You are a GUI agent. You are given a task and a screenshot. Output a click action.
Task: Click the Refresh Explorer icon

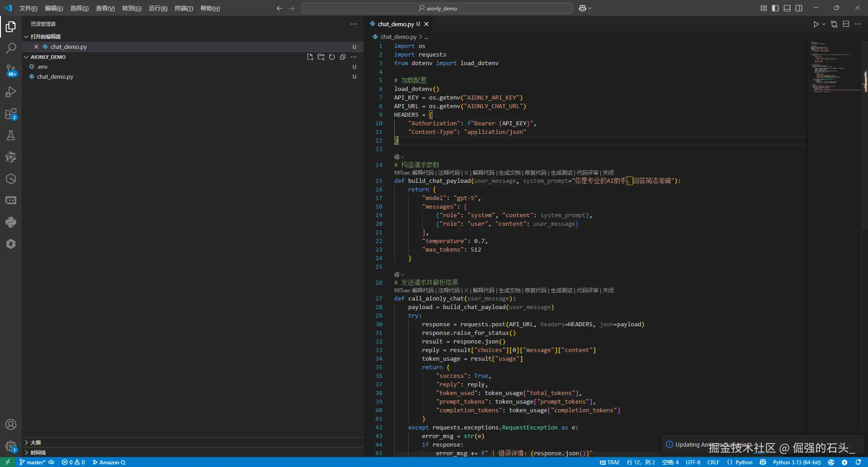(x=332, y=57)
